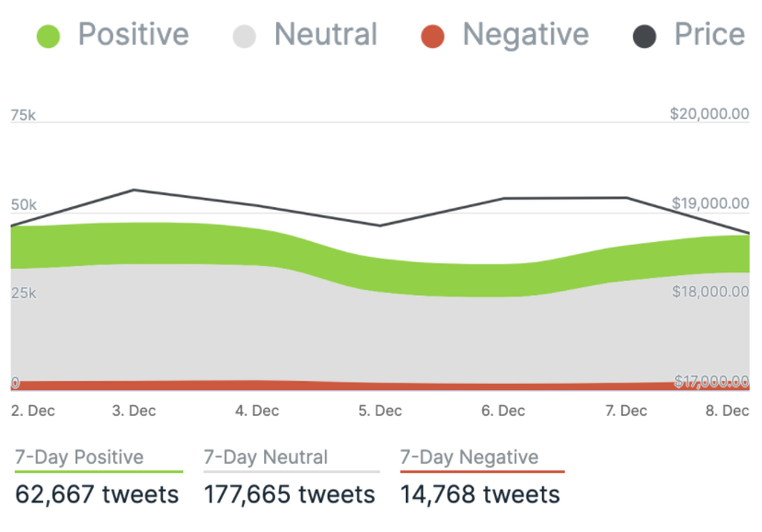Toggle the Price series label
Viewport: 762px width, 532px height.
coord(709,35)
